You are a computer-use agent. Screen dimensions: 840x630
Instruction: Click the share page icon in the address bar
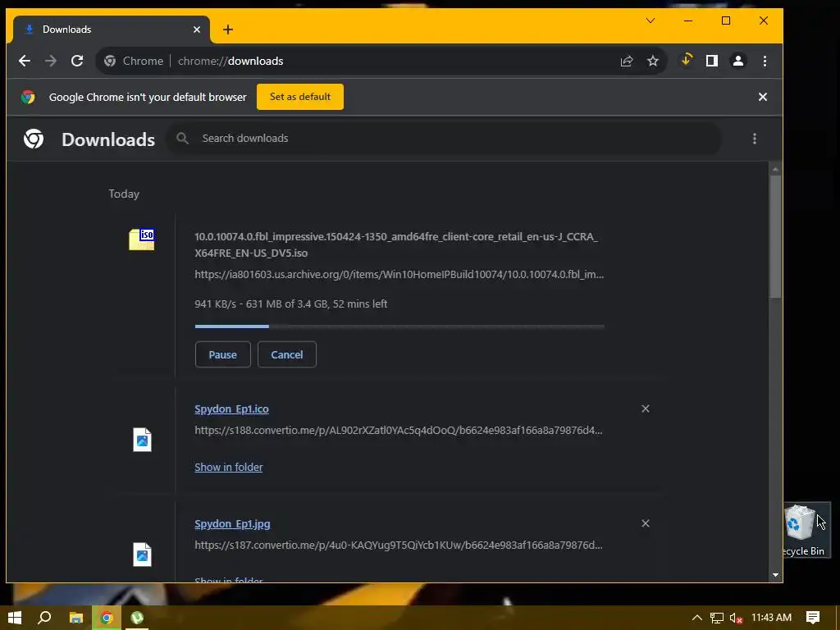pyautogui.click(x=626, y=61)
